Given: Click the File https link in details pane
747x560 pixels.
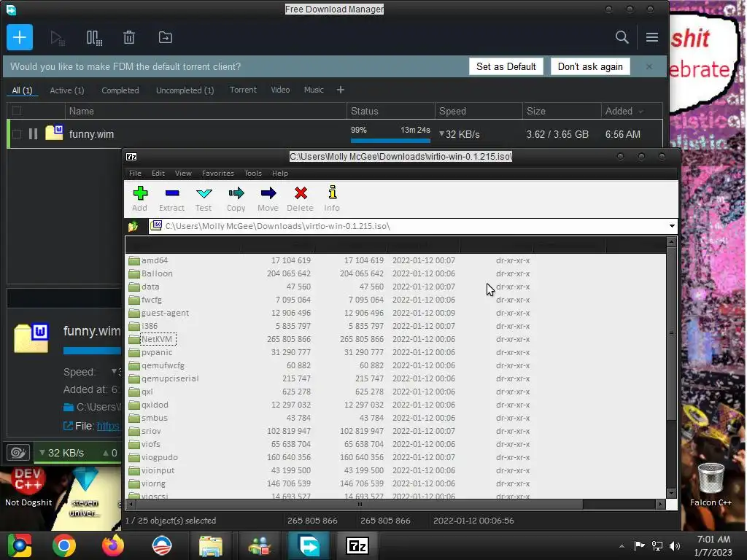Looking at the screenshot, I should click(108, 426).
